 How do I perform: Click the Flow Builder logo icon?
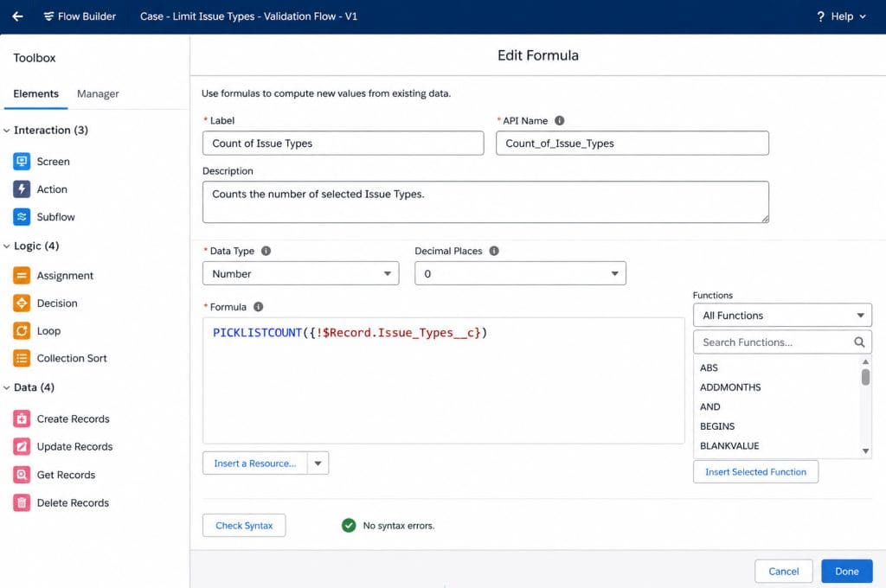[x=48, y=16]
